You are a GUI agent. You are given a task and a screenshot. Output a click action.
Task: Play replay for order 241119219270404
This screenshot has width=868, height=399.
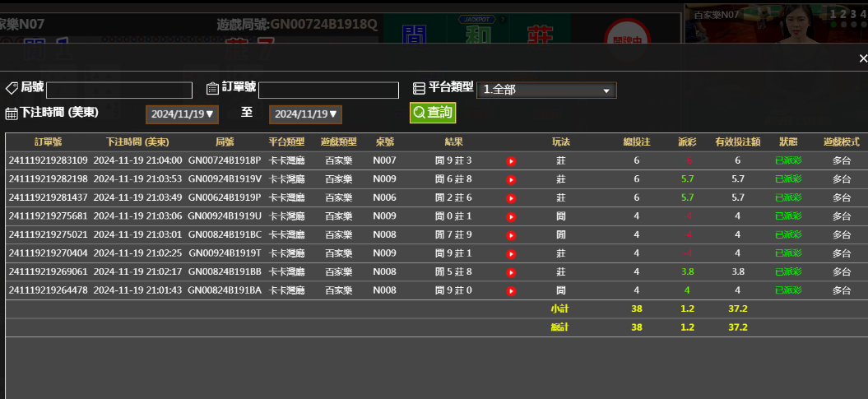tap(511, 254)
